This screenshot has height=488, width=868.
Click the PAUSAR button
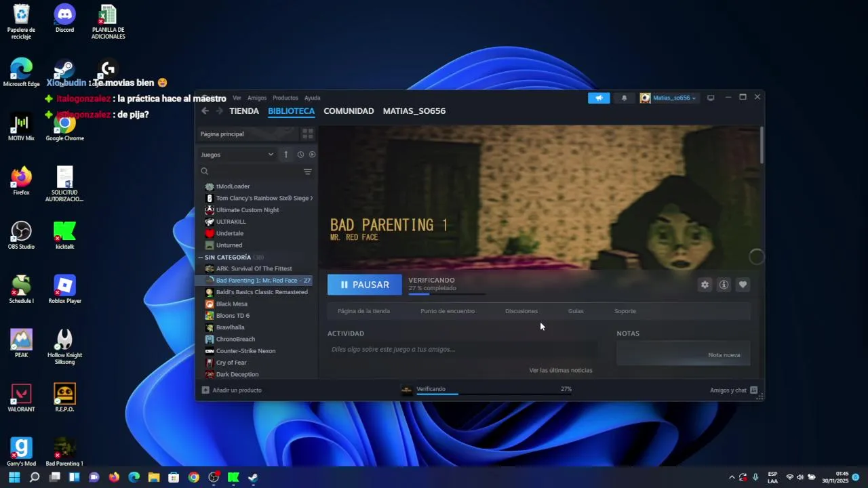click(365, 285)
